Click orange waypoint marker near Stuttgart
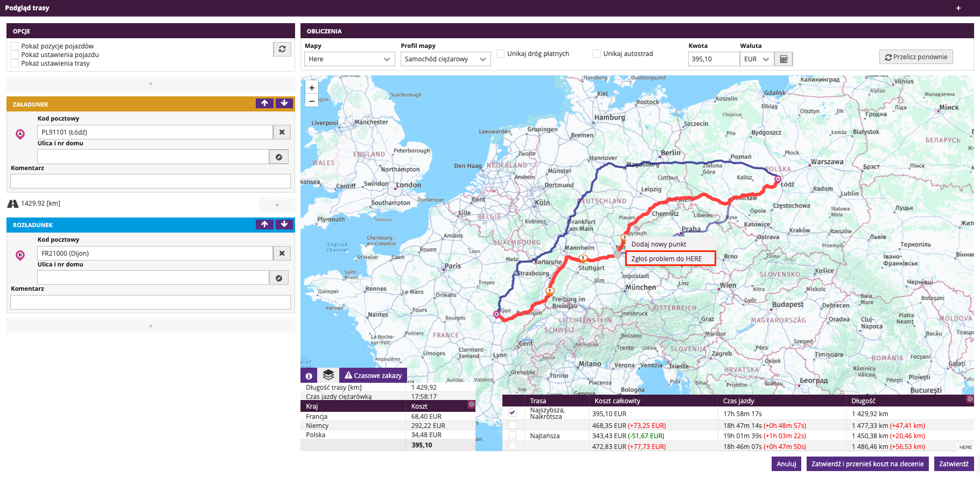The height and width of the screenshot is (477, 980). (x=583, y=258)
